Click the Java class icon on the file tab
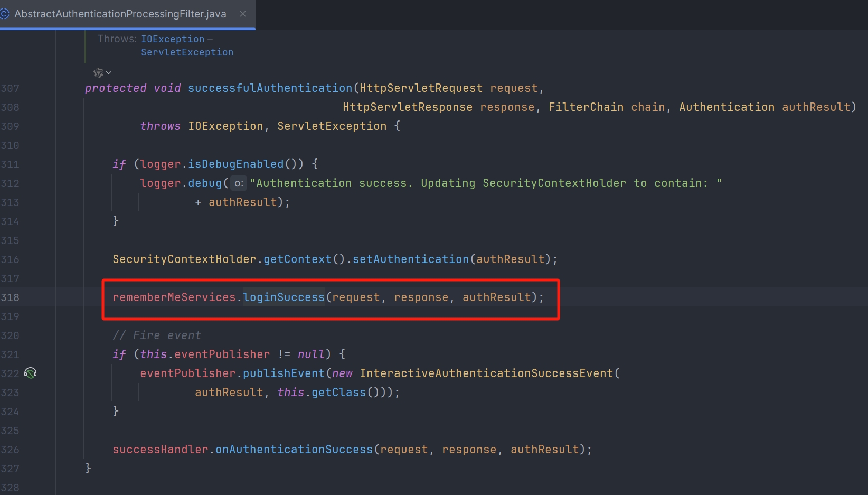868x495 pixels. (5, 14)
